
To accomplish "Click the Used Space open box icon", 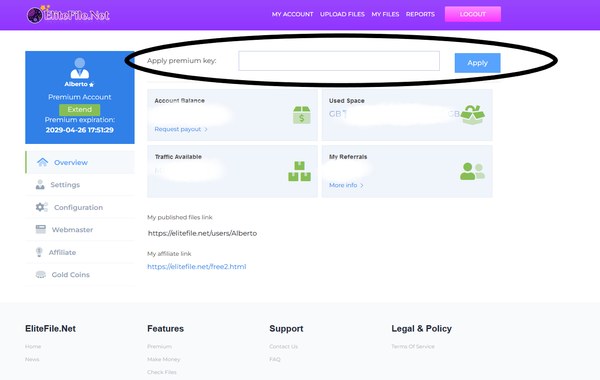I will coord(473,115).
